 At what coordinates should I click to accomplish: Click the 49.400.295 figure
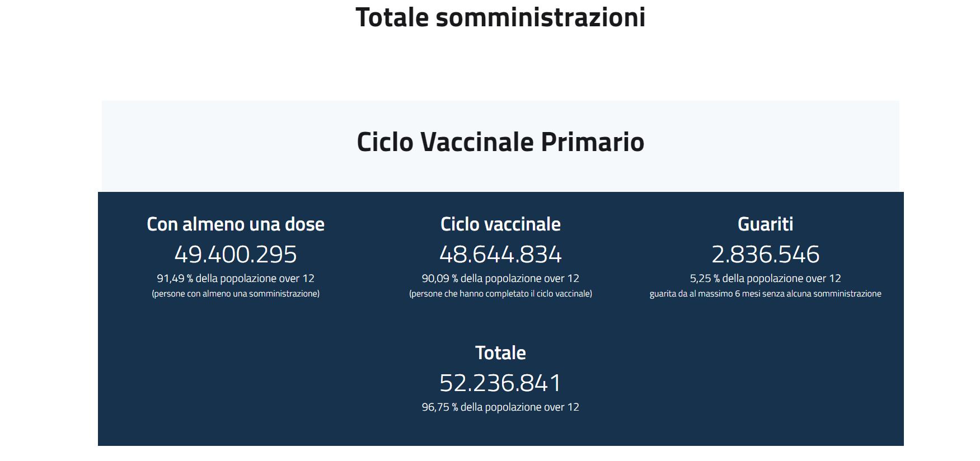click(x=236, y=254)
